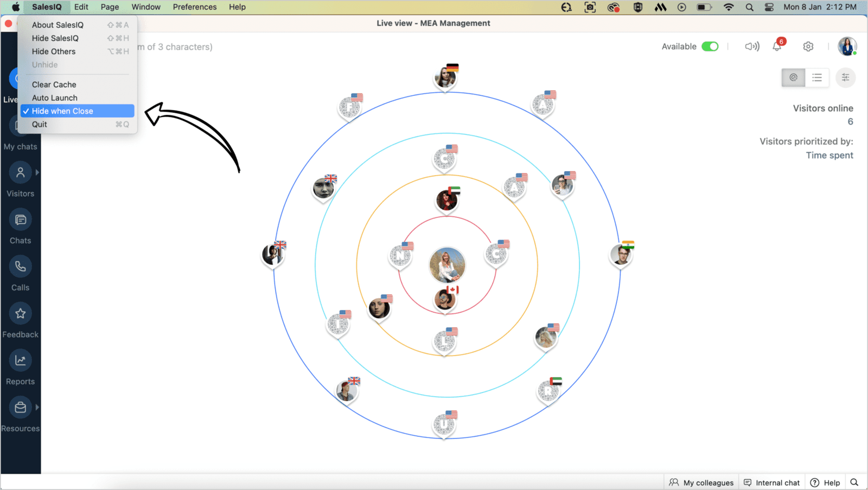
Task: Open My colleagues panel
Action: coord(701,482)
